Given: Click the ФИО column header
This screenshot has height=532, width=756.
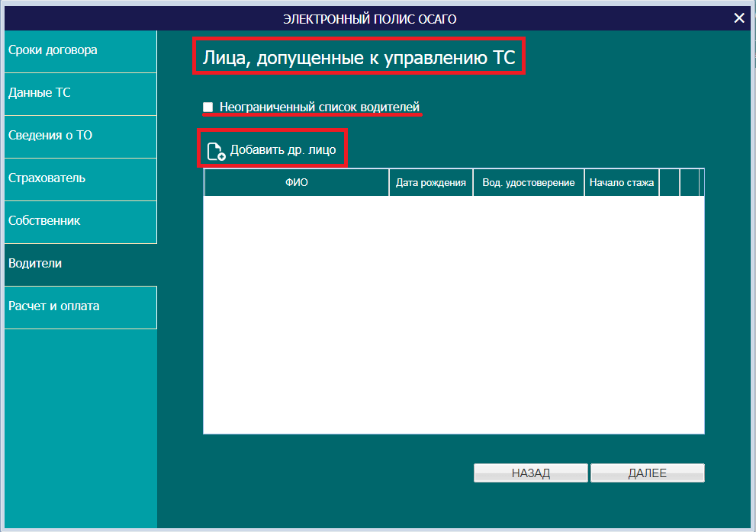Looking at the screenshot, I should pos(297,183).
